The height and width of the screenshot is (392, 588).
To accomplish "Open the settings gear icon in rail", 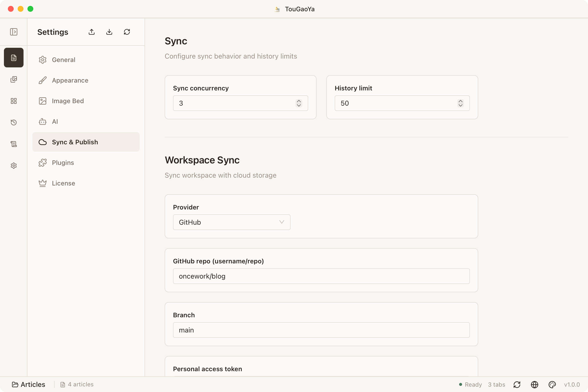I will pyautogui.click(x=13, y=166).
